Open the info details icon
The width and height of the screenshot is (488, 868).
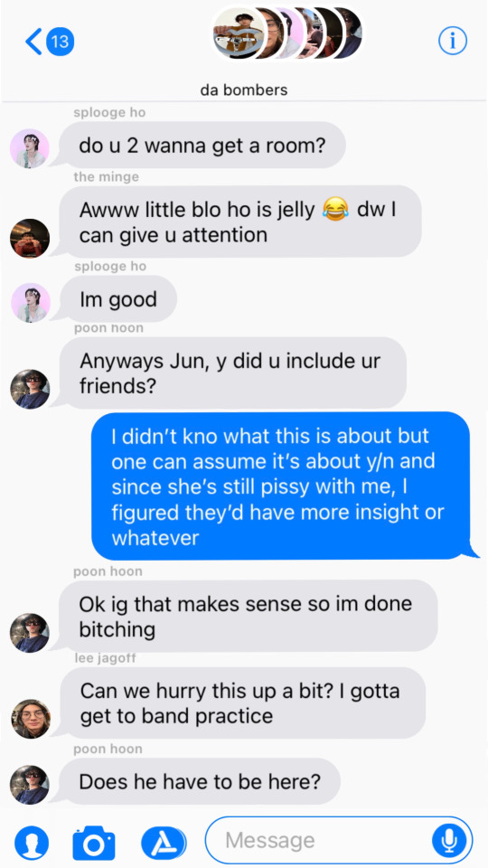tap(453, 41)
